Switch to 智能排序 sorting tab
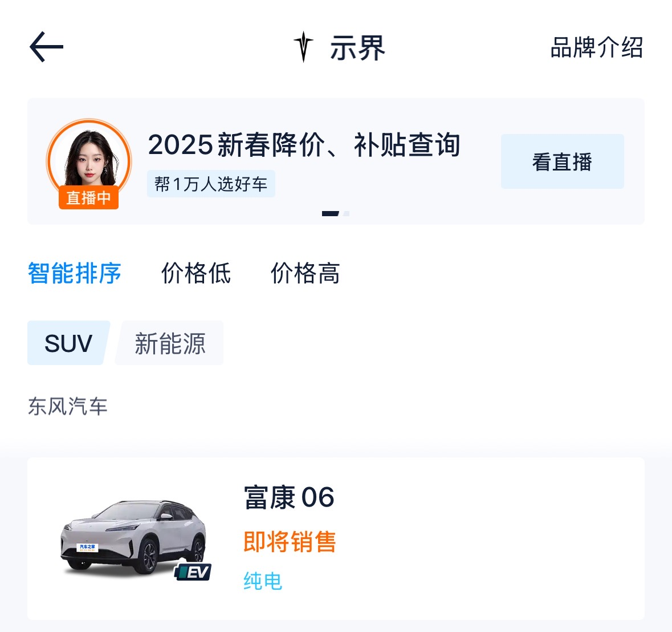This screenshot has height=632, width=672. [75, 273]
